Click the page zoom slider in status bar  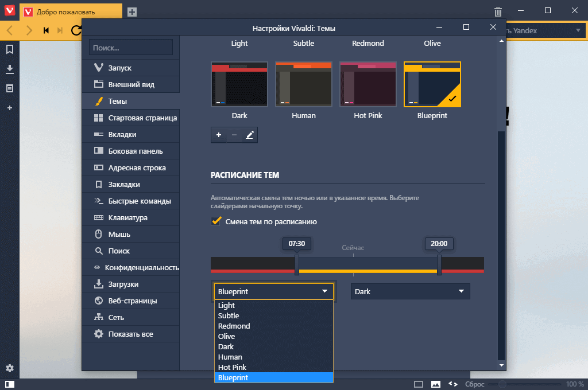tap(524, 384)
